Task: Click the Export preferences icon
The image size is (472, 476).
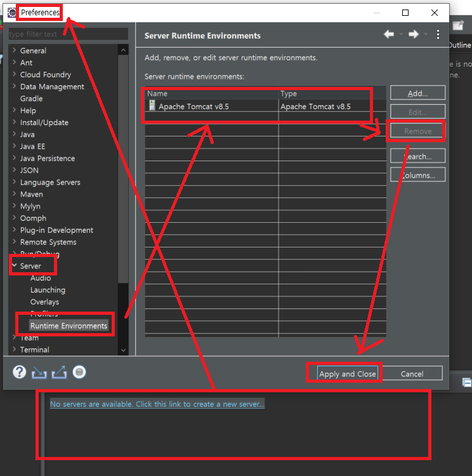Action: [x=59, y=372]
